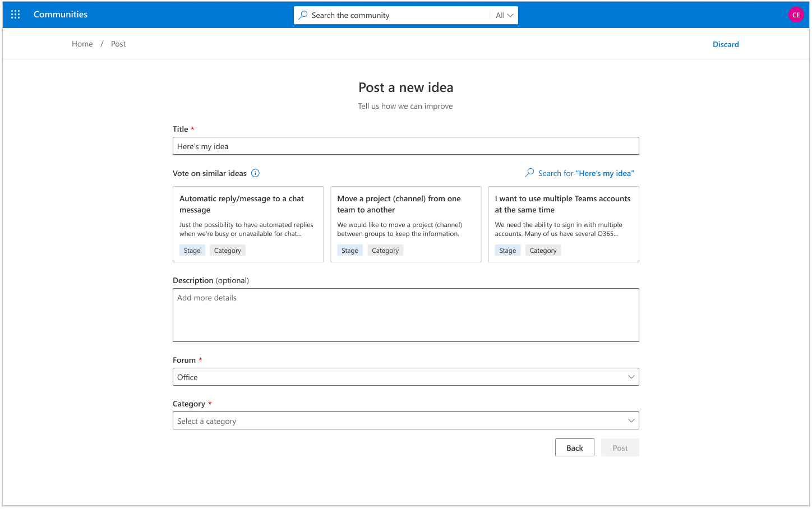Open the CE user avatar menu
Image resolution: width=812 pixels, height=509 pixels.
[x=796, y=15]
